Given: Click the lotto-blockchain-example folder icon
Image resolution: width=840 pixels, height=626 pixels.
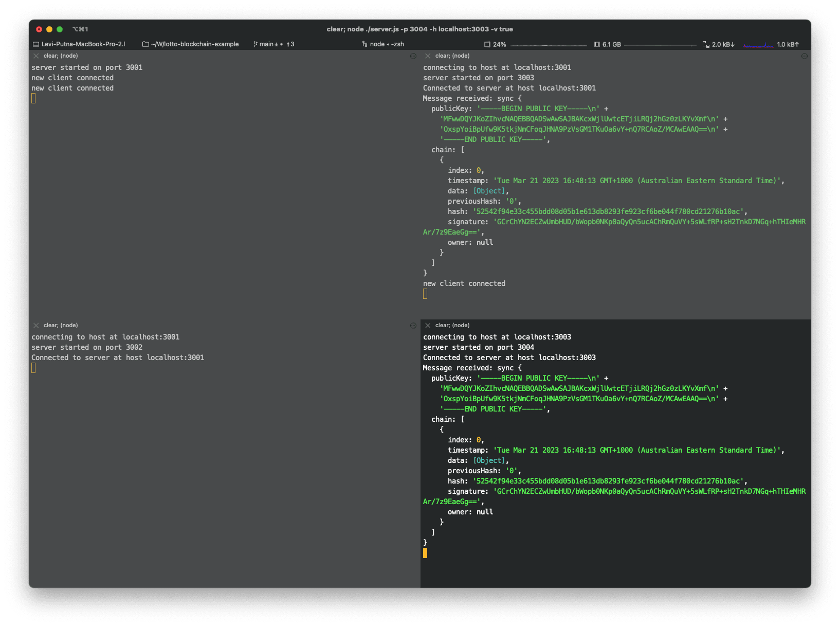Looking at the screenshot, I should (145, 44).
